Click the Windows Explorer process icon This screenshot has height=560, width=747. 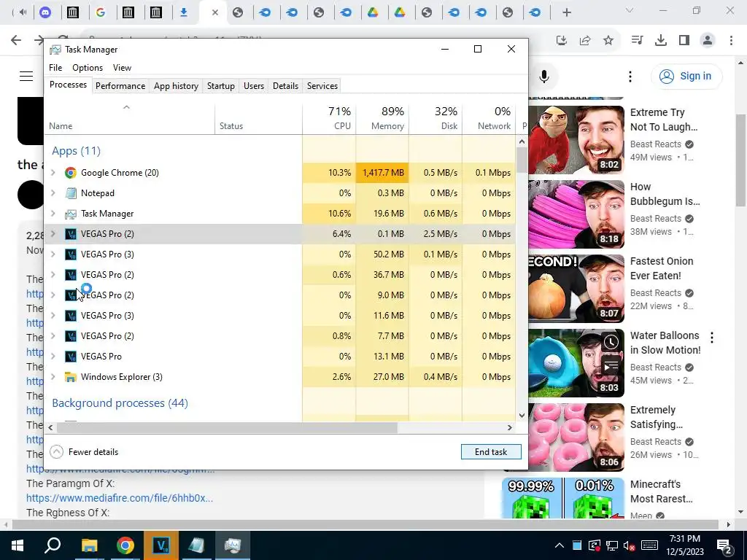[71, 377]
